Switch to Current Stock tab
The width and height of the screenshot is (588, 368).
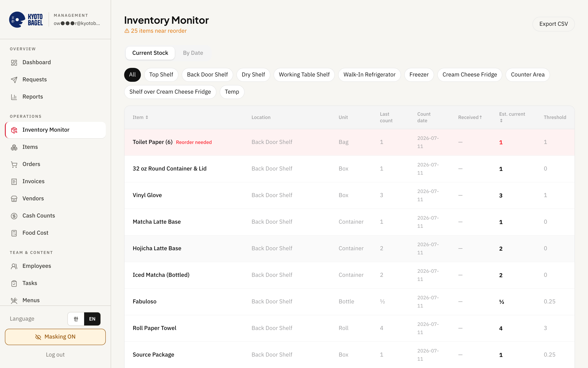[150, 53]
